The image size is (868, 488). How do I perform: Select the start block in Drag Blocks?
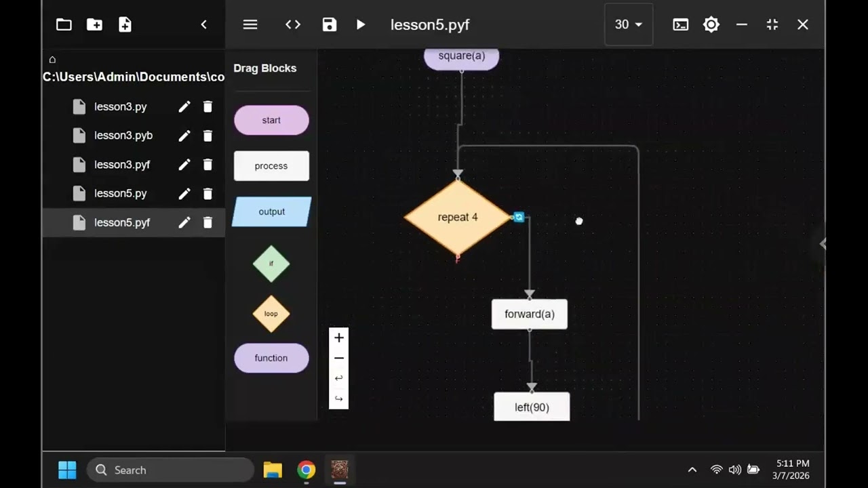271,120
